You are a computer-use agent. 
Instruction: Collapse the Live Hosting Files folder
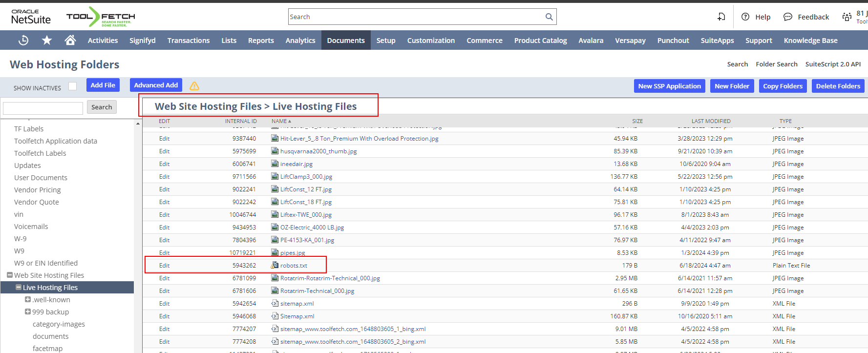point(19,288)
